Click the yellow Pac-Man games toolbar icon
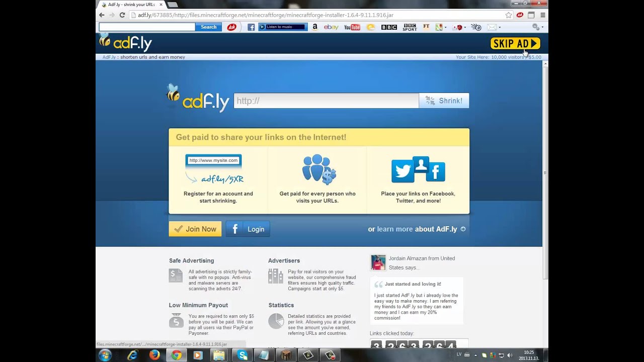 (371, 27)
